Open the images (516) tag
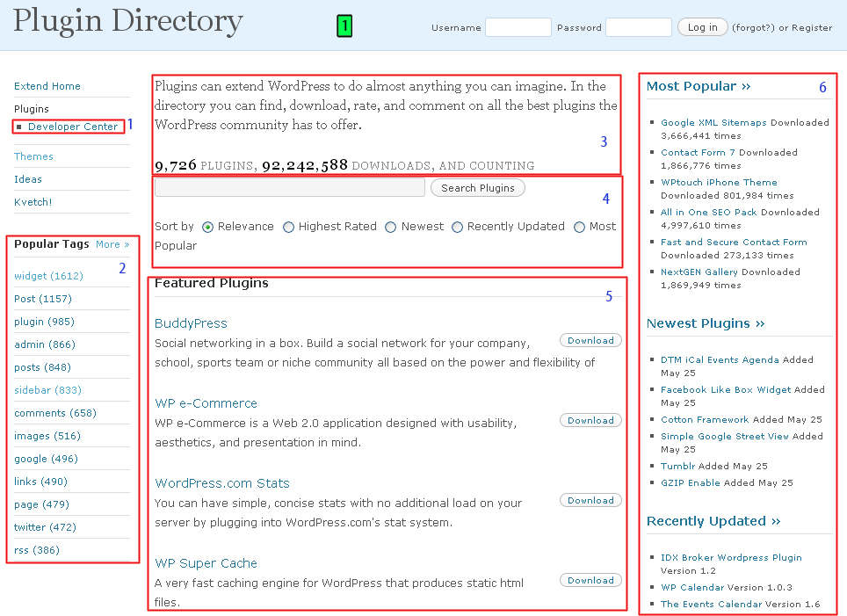This screenshot has height=616, width=847. pyautogui.click(x=47, y=436)
